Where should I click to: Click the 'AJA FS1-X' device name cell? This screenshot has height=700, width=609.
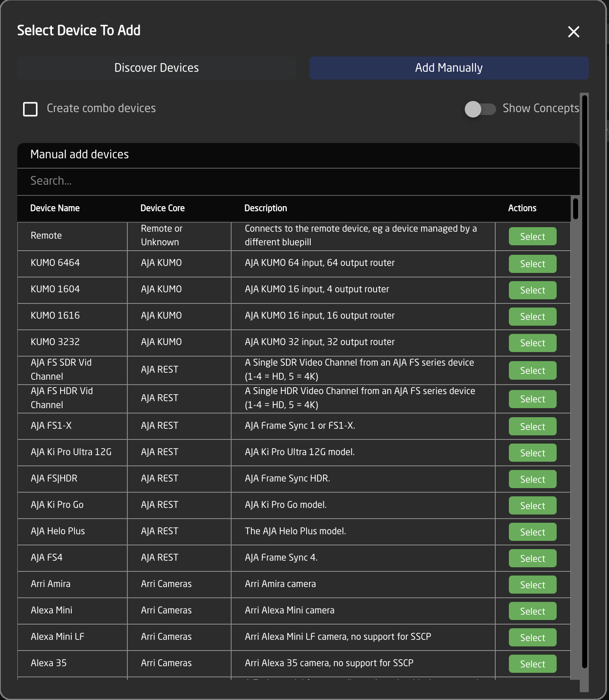pyautogui.click(x=72, y=426)
